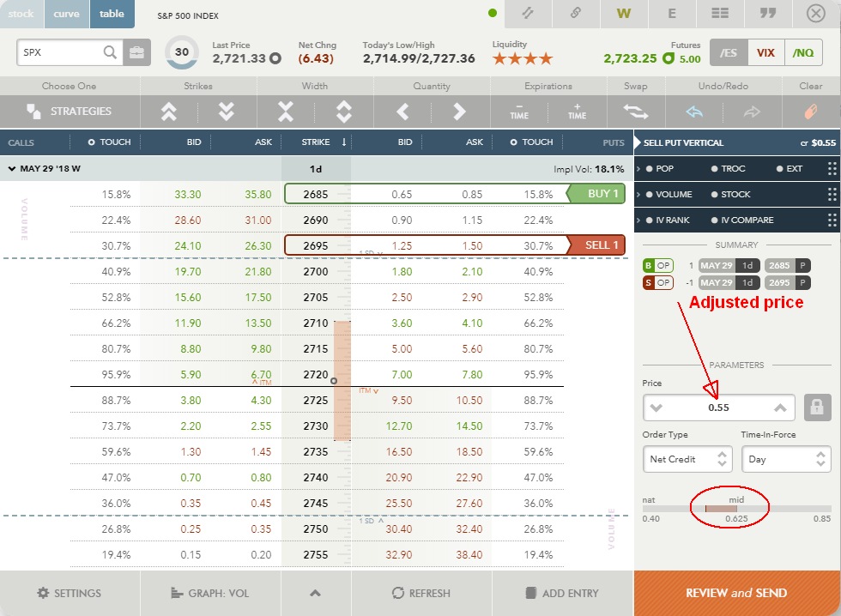Click the search magnifier in symbol box

click(110, 52)
